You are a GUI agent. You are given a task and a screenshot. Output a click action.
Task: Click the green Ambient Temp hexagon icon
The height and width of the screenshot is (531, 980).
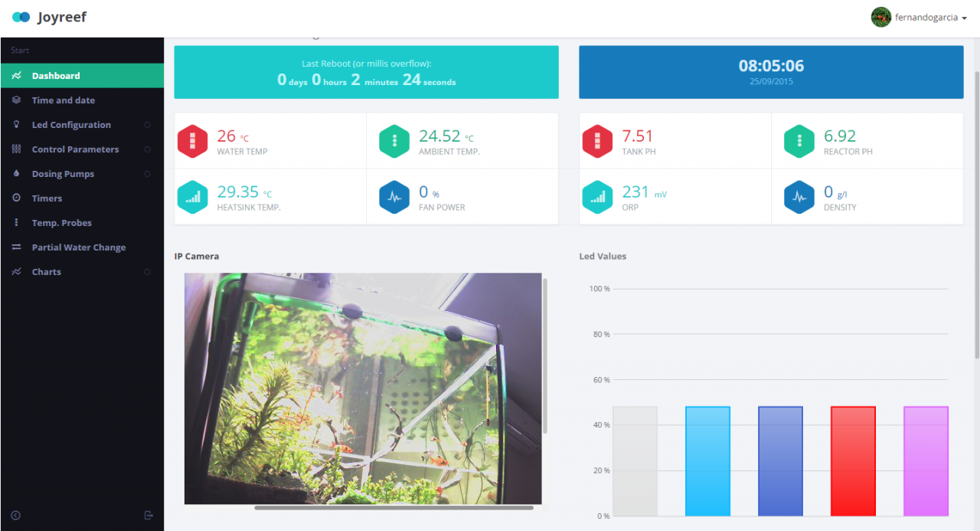point(394,141)
